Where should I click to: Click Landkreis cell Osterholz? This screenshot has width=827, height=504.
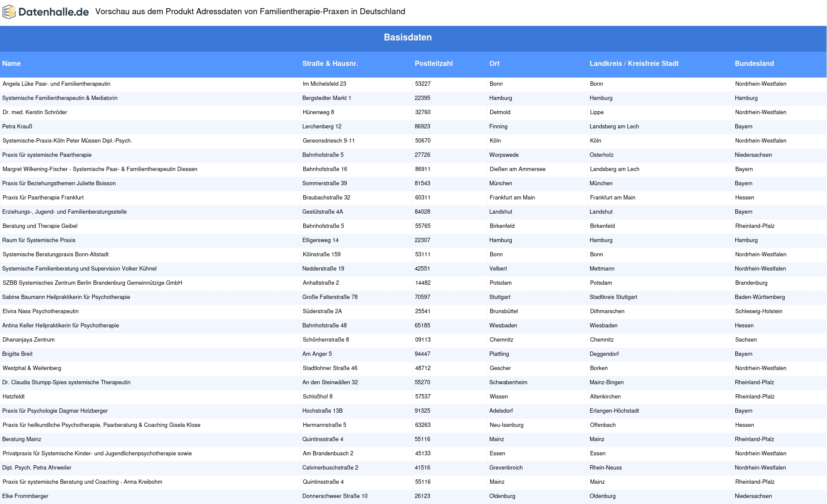(601, 155)
